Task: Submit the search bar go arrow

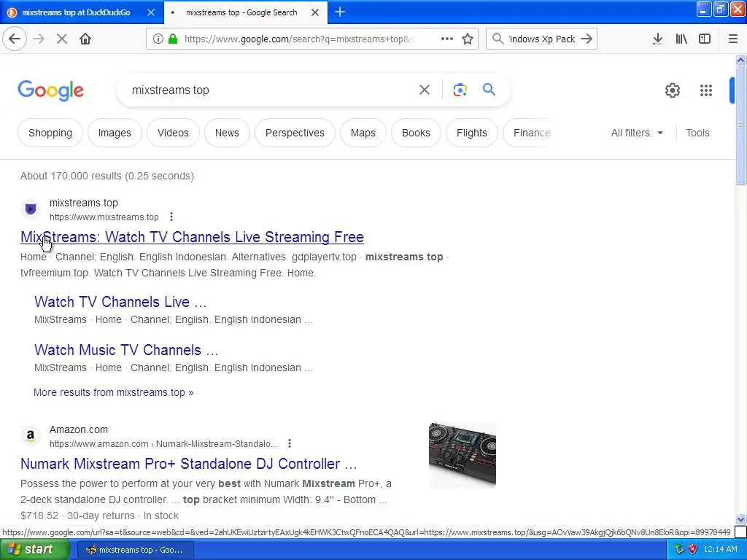Action: tap(587, 39)
